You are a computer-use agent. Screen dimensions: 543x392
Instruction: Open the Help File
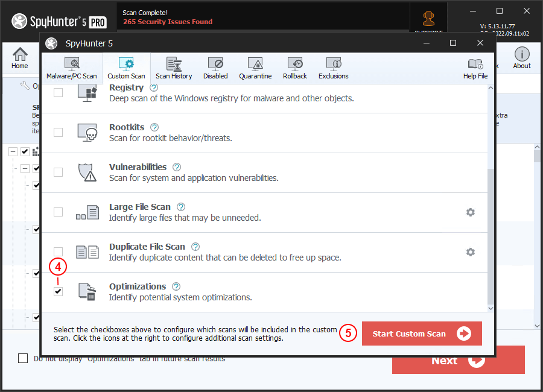475,69
